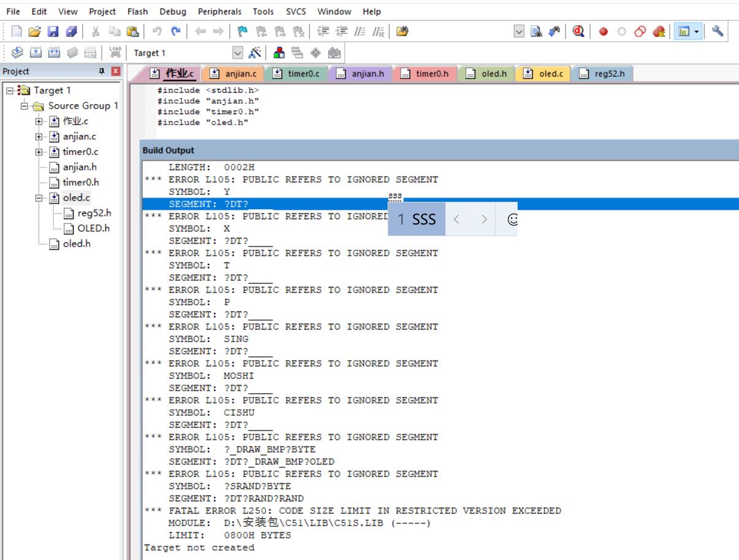Open the find text dropdown arrow
This screenshot has width=739, height=560.
click(519, 33)
